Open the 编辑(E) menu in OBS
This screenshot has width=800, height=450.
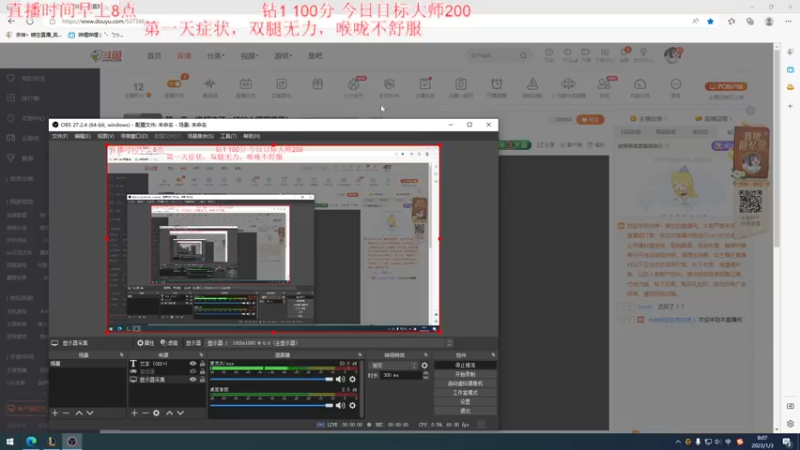coord(82,136)
